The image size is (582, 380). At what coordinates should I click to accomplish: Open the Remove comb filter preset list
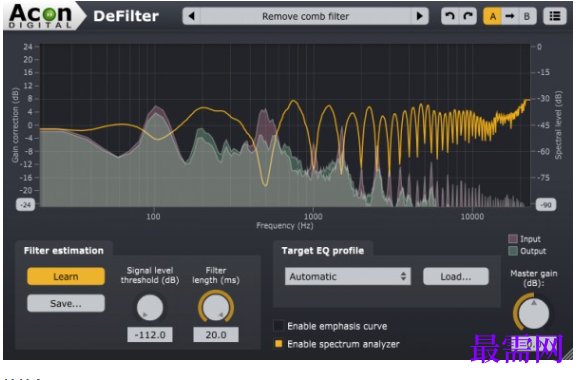click(305, 16)
